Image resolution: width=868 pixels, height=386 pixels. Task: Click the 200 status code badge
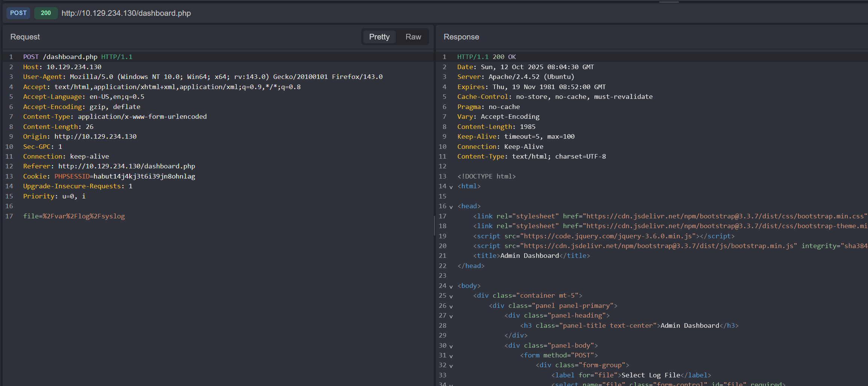(46, 13)
